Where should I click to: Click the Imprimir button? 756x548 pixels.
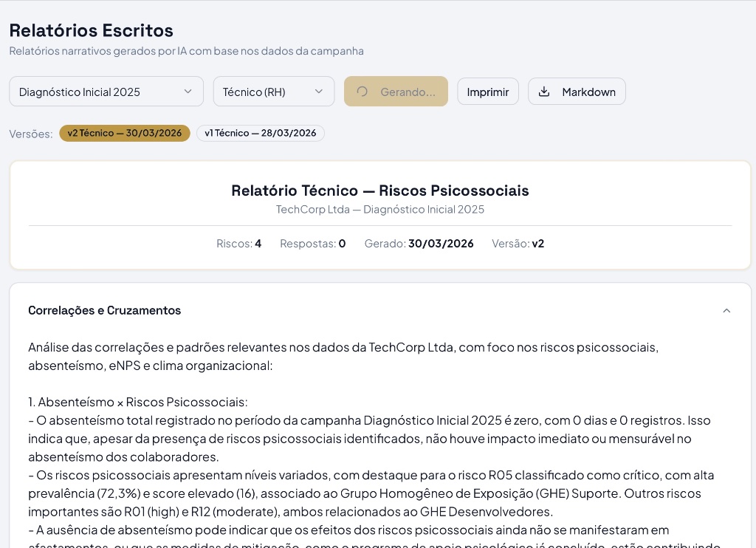[x=488, y=92]
